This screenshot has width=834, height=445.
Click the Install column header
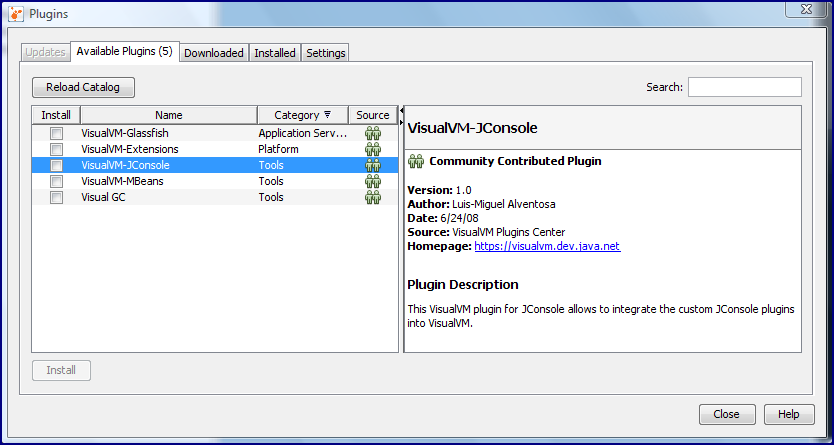tap(56, 115)
